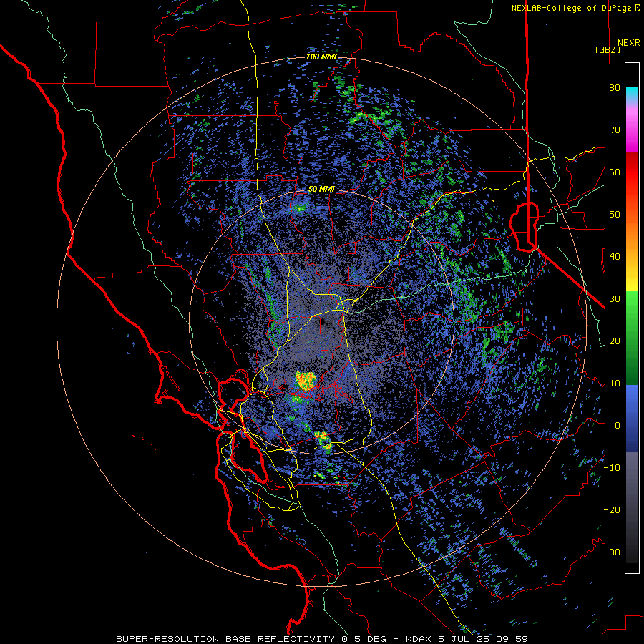The height and width of the screenshot is (644, 644).
Task: Click the 60 dBZ scale value
Action: [615, 172]
